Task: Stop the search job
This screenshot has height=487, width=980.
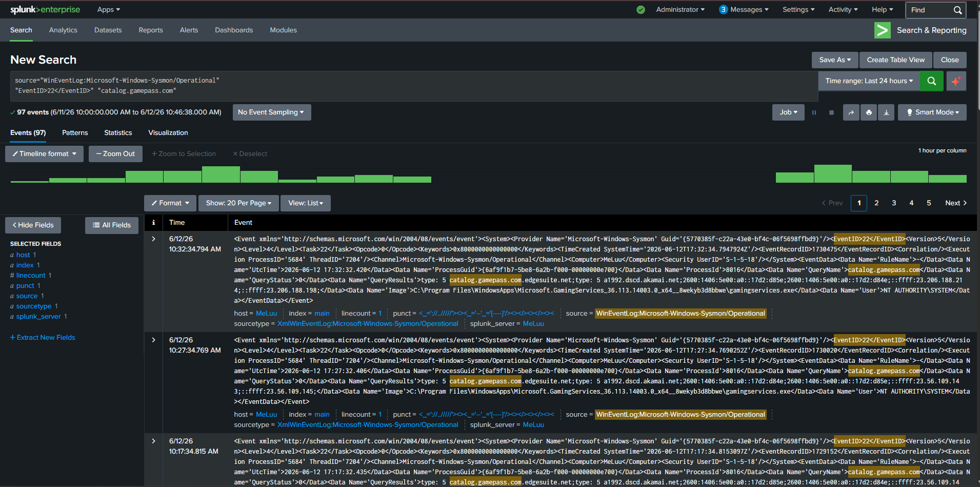Action: click(x=831, y=112)
